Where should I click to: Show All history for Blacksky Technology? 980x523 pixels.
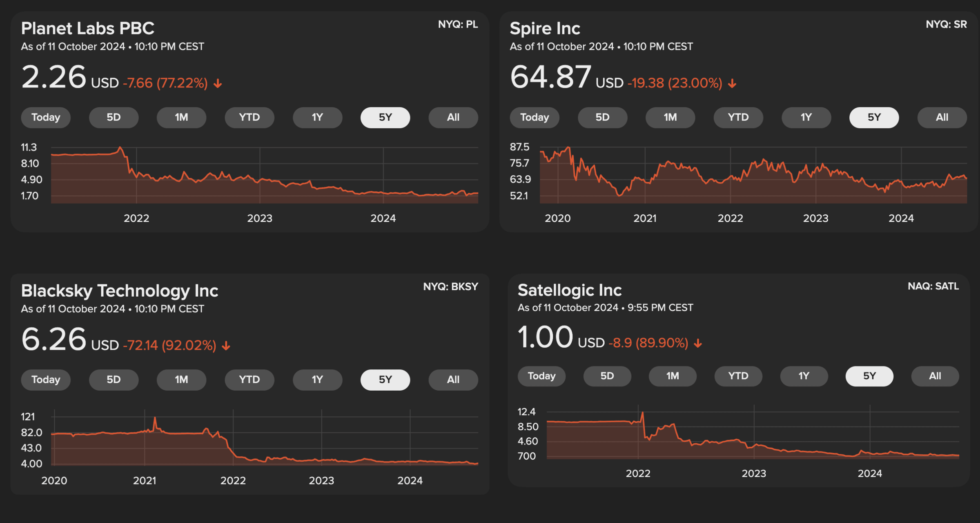pos(453,380)
